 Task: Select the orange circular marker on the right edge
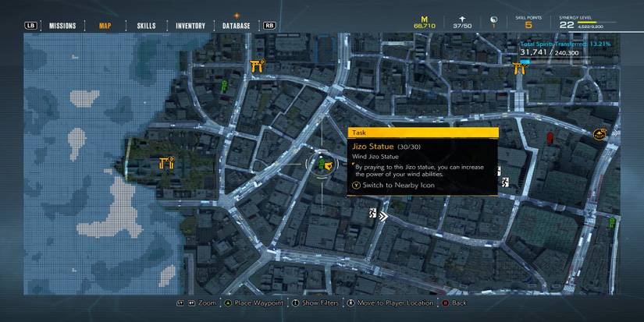coord(601,134)
